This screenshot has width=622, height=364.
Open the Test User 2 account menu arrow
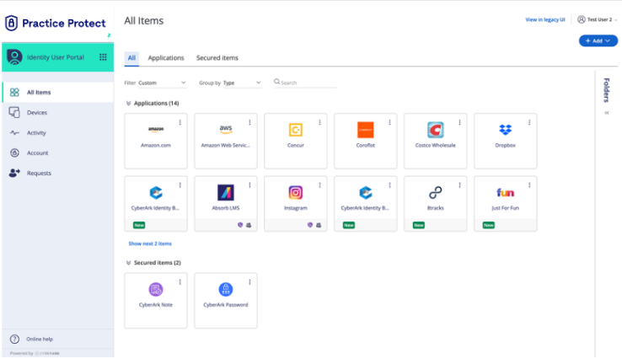[x=615, y=20]
